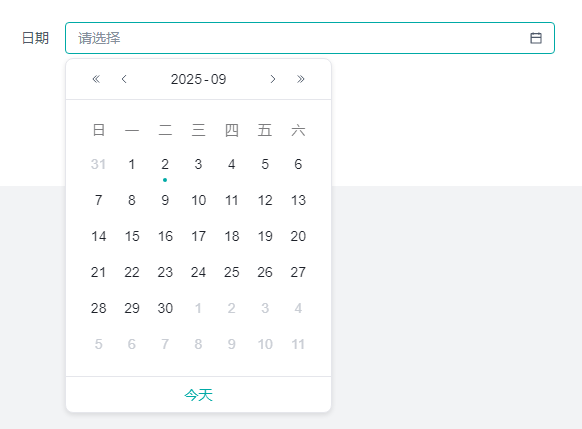Focus the 请选择 date input field
This screenshot has height=429, width=582.
(x=310, y=38)
